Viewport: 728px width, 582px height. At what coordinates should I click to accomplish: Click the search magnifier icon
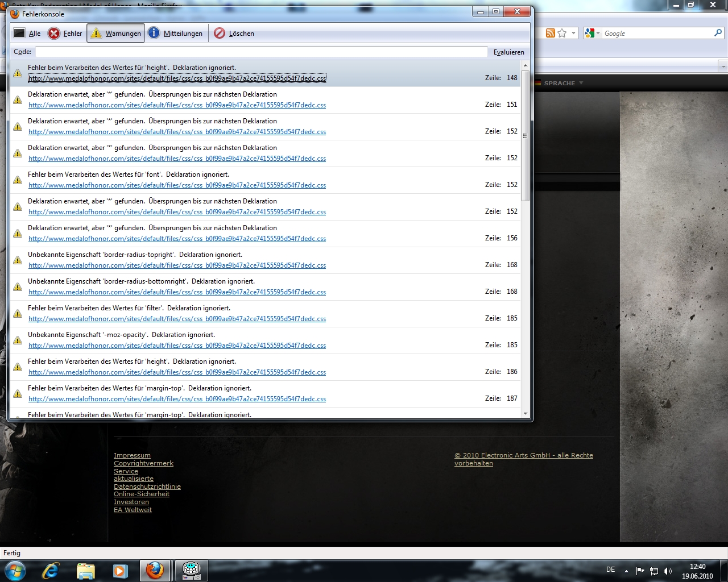(718, 33)
